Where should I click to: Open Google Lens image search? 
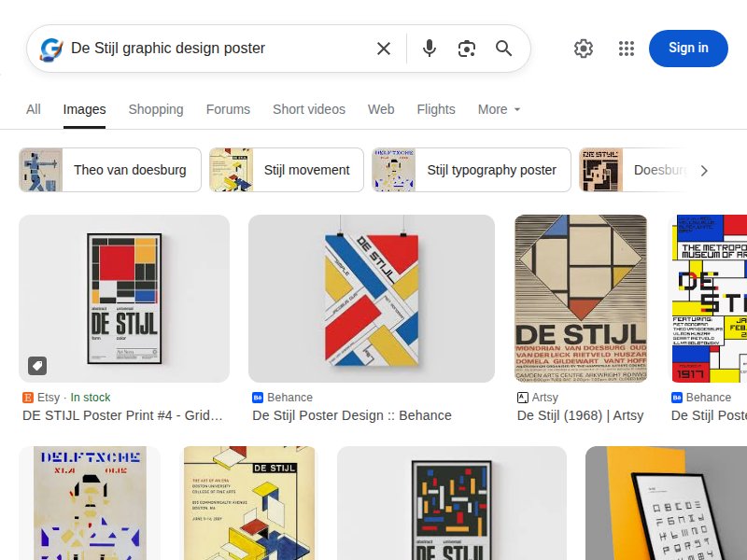(x=466, y=48)
